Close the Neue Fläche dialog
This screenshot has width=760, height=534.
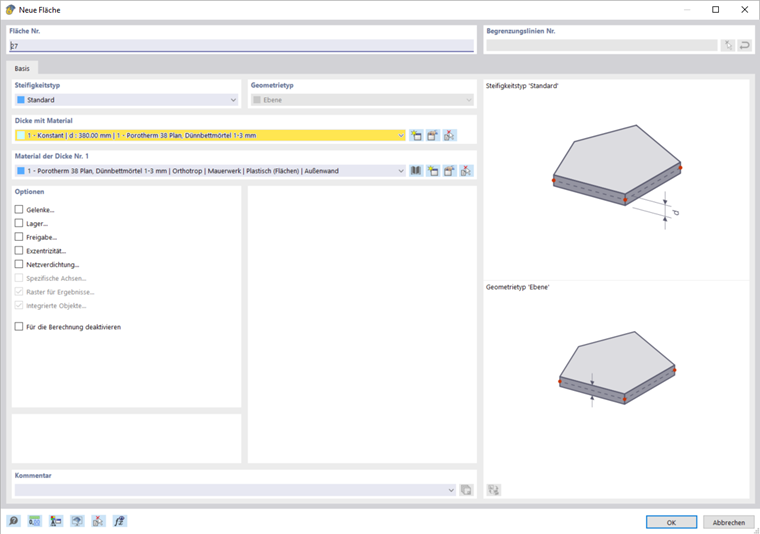pyautogui.click(x=745, y=10)
